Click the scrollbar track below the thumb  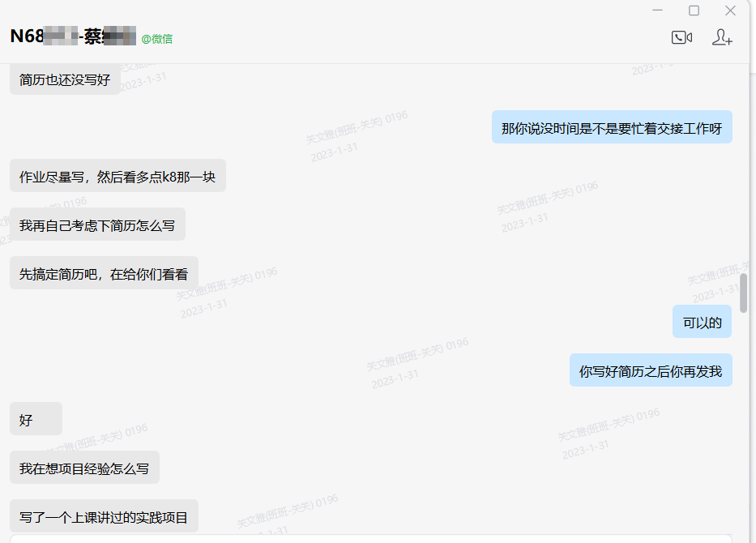tap(743, 421)
